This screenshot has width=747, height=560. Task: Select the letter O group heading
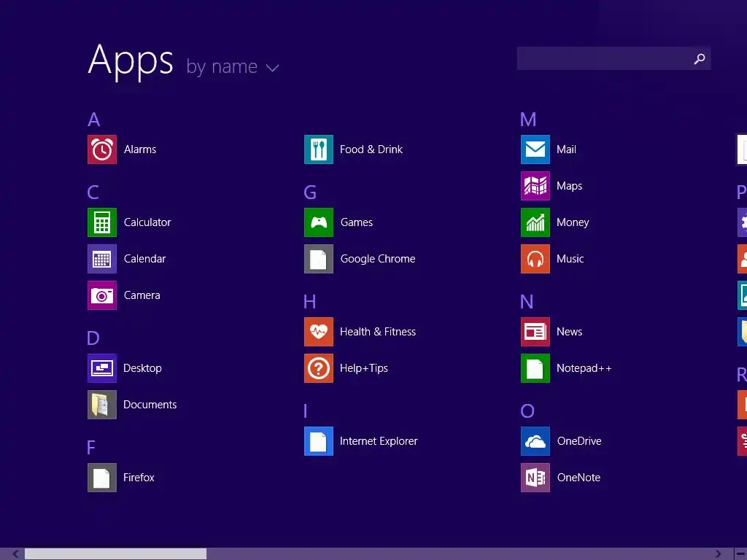(527, 411)
